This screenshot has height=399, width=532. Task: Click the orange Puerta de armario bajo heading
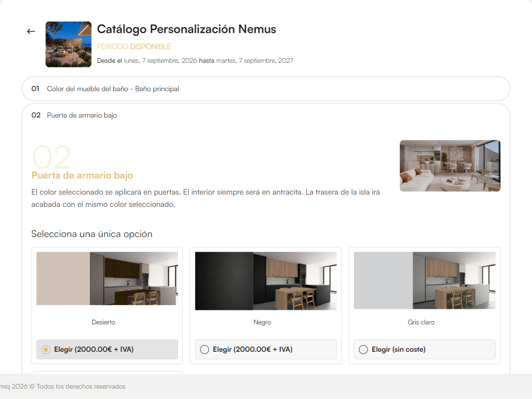coord(82,175)
